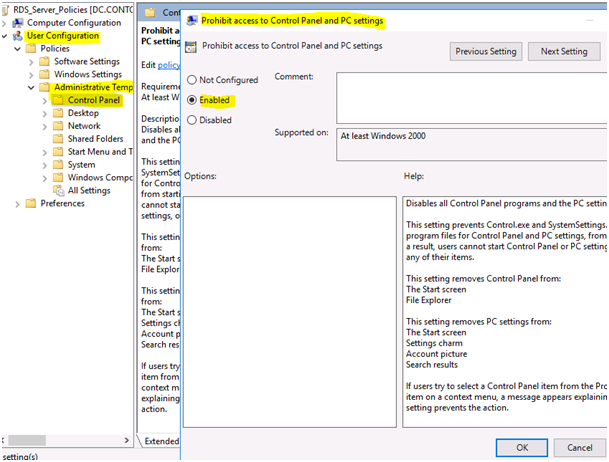
Task: Click the Computer Configuration node icon
Action: tap(18, 22)
